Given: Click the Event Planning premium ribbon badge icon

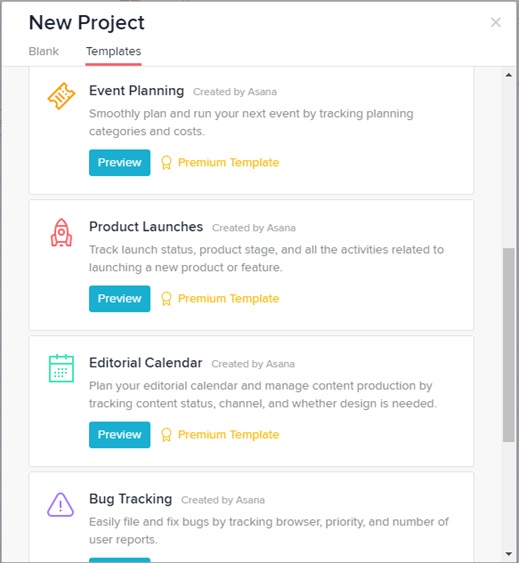Looking at the screenshot, I should (x=166, y=163).
